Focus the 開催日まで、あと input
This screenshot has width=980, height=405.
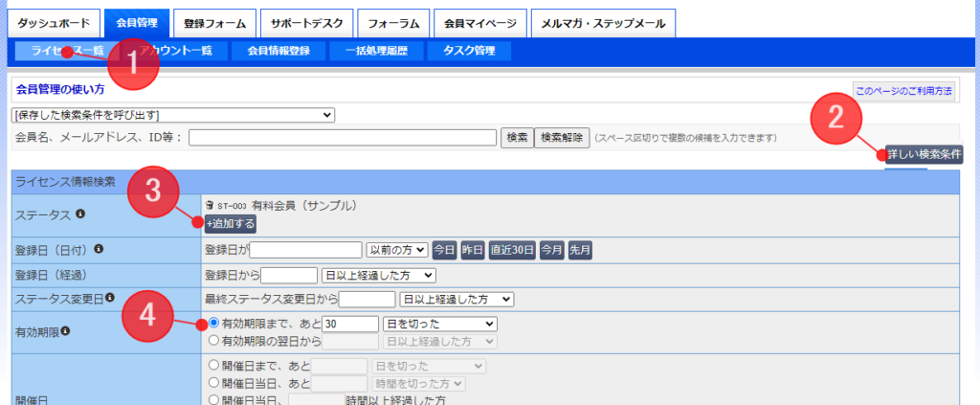point(340,366)
